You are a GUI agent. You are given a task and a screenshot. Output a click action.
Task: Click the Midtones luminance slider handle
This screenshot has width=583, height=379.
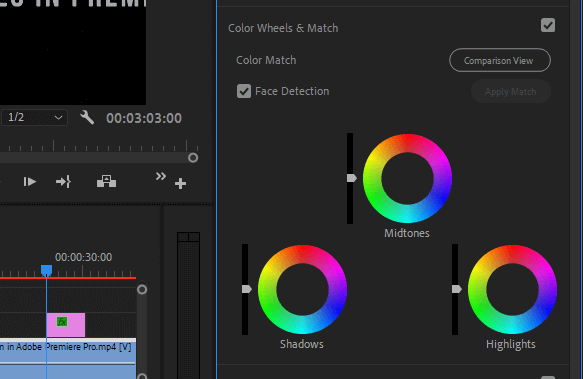coord(352,178)
